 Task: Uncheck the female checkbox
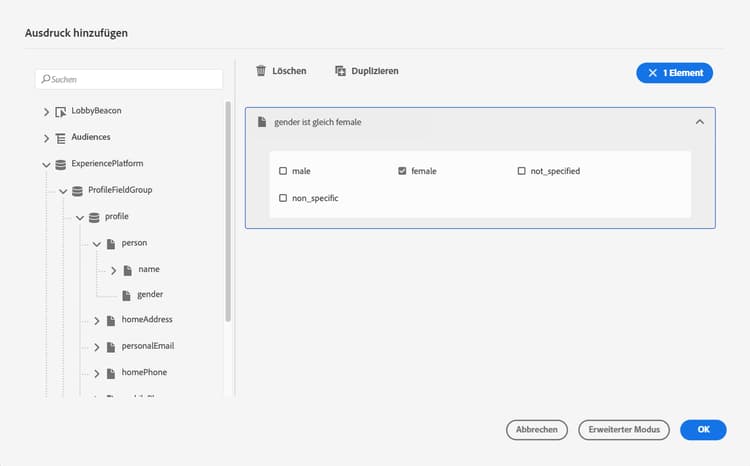point(402,171)
